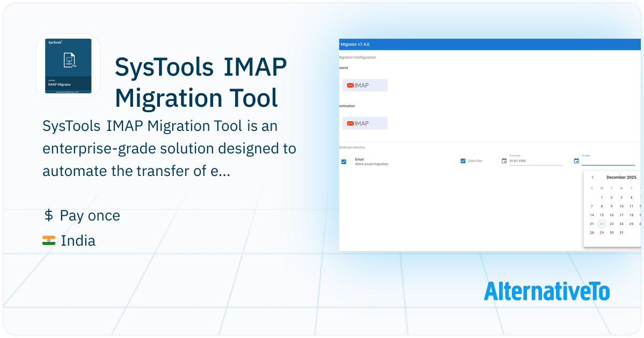The height and width of the screenshot is (338, 644).
Task: Choose day 25 in the calendar
Action: pos(631,224)
